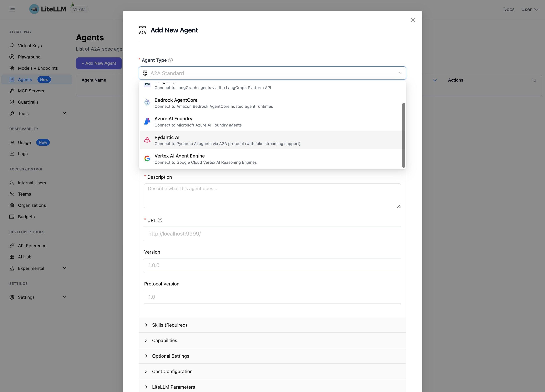The height and width of the screenshot is (392, 545).
Task: Click the A2A icon beside Add New Agent title
Action: click(x=143, y=30)
